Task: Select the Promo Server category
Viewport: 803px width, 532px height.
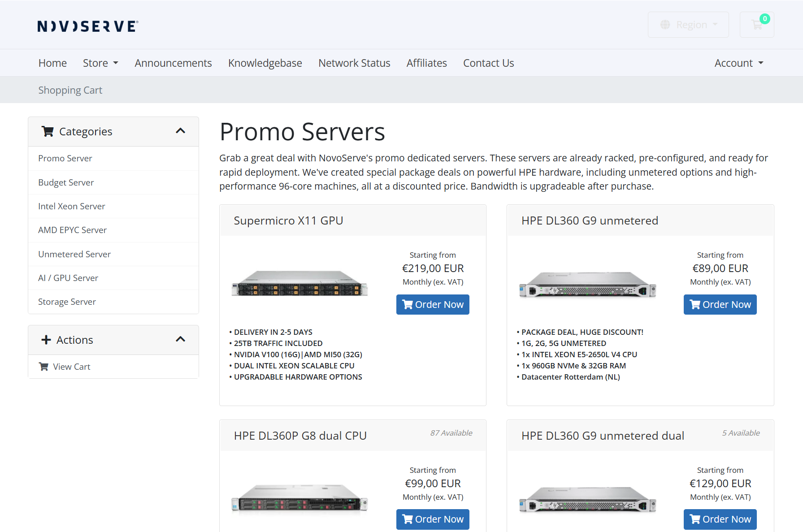Action: point(113,158)
